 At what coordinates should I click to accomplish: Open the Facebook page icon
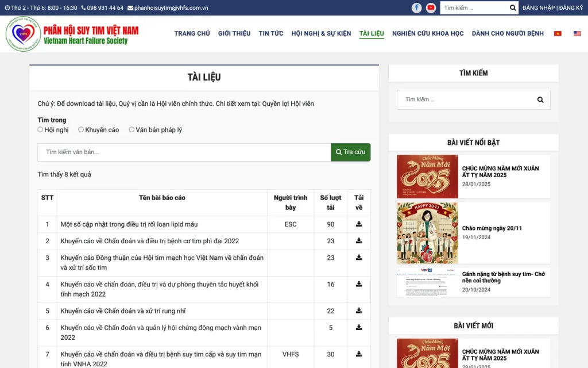pos(416,7)
